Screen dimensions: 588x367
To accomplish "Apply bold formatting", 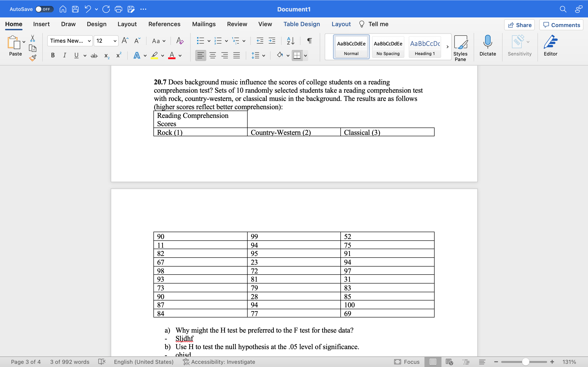I will (x=53, y=55).
